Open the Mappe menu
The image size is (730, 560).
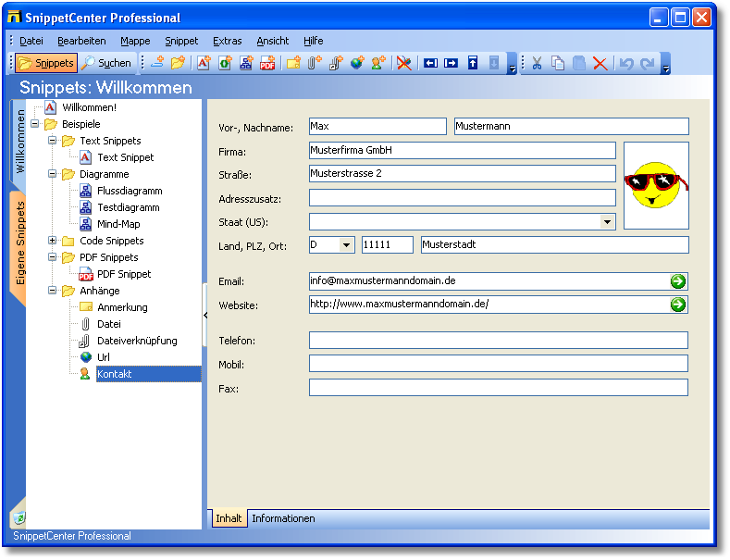tap(135, 41)
